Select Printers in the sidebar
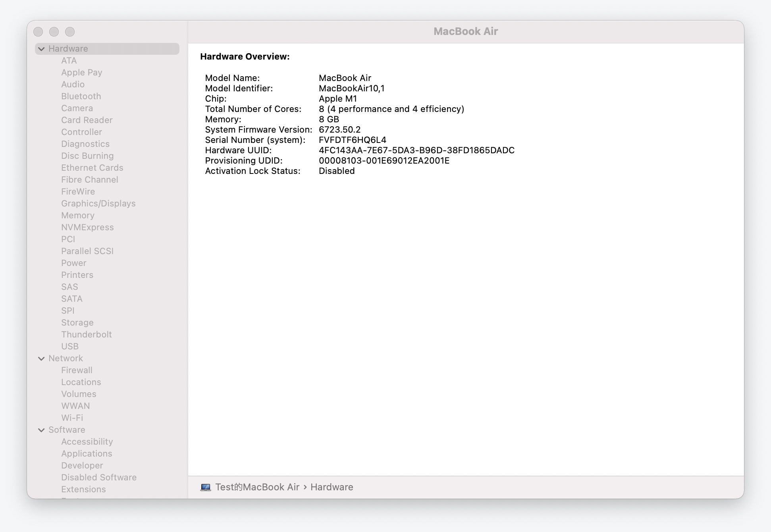 tap(77, 275)
